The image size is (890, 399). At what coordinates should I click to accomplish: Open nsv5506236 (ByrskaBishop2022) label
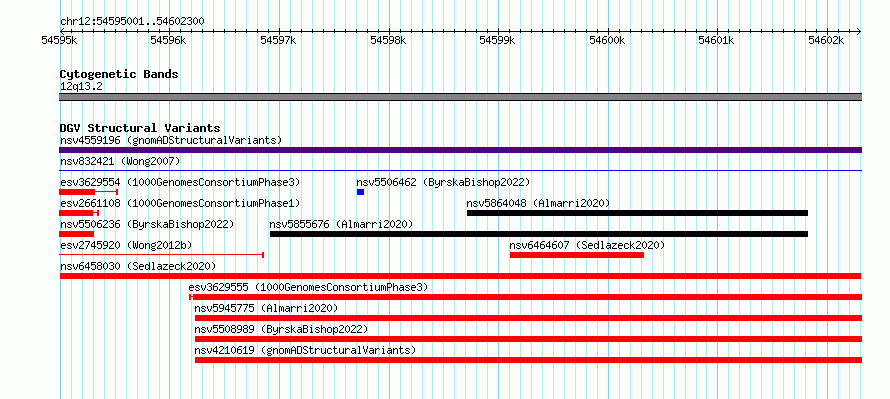point(147,224)
